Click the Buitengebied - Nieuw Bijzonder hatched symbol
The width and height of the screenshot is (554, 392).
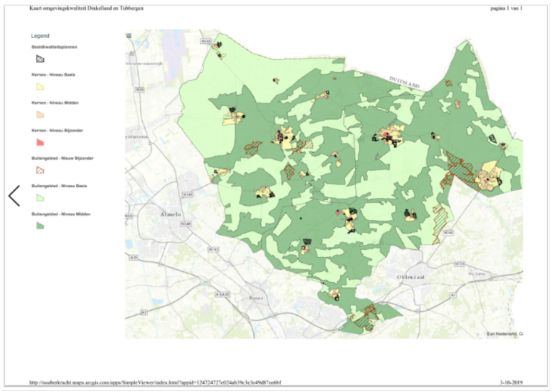pos(39,170)
